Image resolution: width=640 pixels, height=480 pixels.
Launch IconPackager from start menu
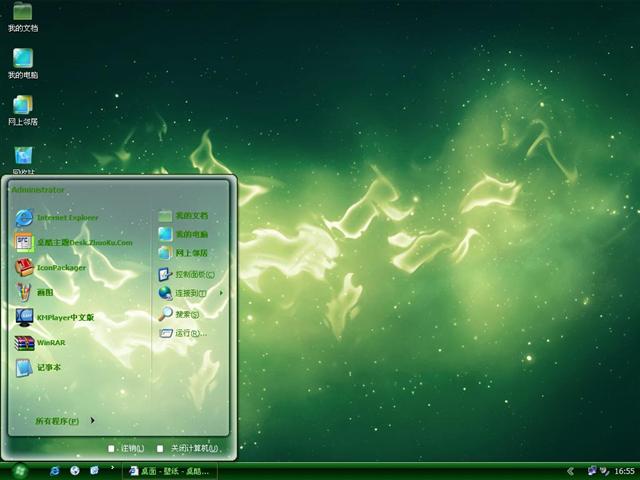click(x=51, y=268)
